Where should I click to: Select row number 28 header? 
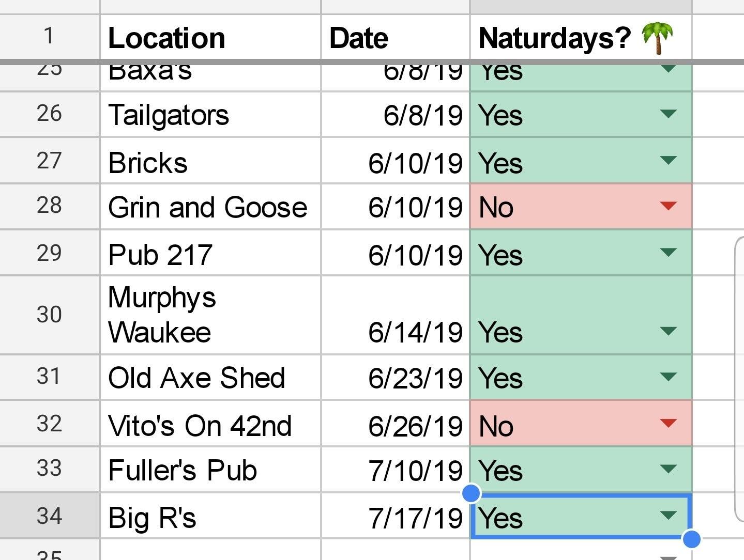pyautogui.click(x=50, y=206)
